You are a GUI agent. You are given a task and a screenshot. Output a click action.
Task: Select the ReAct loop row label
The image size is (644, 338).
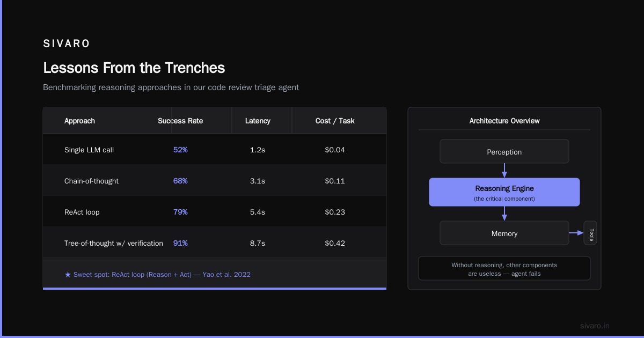82,212
